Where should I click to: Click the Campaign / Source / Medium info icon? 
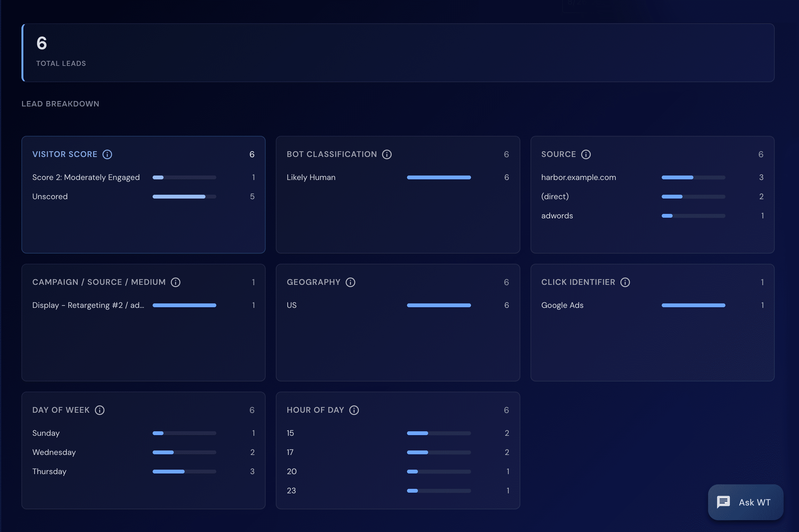click(x=176, y=282)
